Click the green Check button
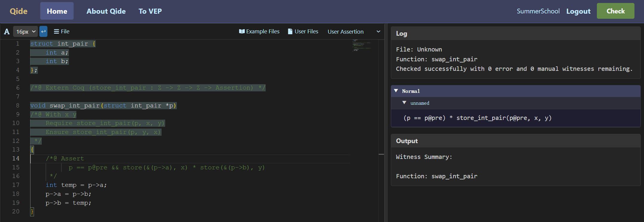Image resolution: width=644 pixels, height=222 pixels. 616,11
